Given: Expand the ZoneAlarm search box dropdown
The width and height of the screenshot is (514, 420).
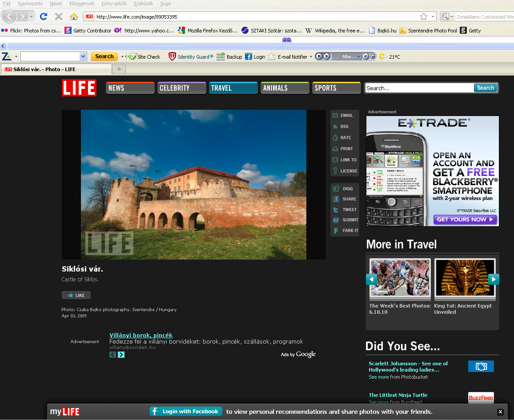Looking at the screenshot, I should [83, 56].
